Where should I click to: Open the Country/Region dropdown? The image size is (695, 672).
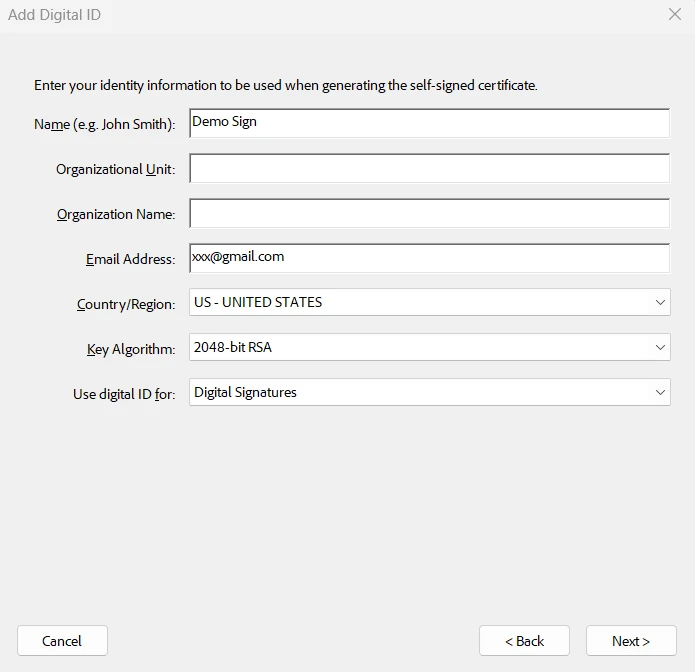point(429,302)
